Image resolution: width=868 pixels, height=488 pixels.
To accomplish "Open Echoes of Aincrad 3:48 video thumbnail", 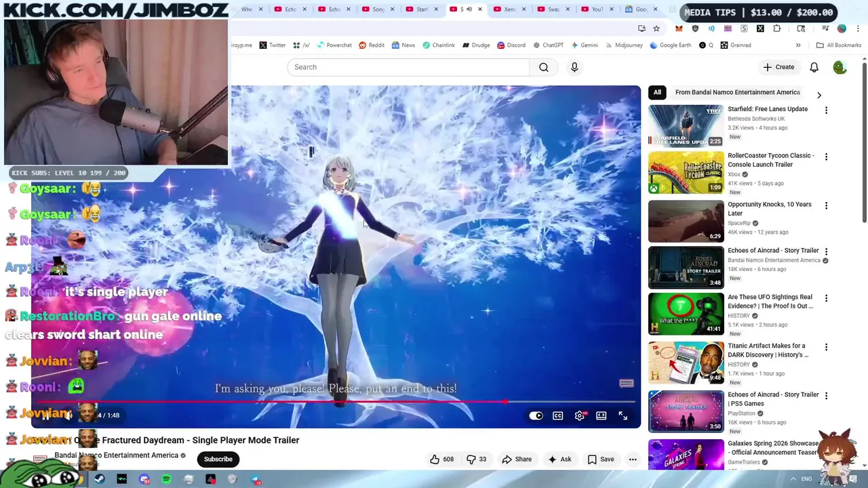I will click(686, 268).
